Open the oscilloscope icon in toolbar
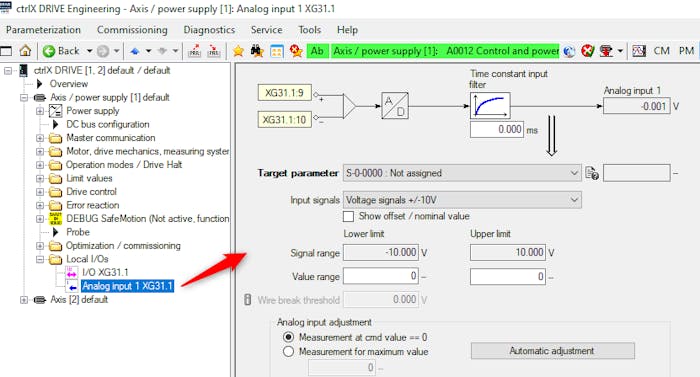700x377 pixels. (639, 51)
